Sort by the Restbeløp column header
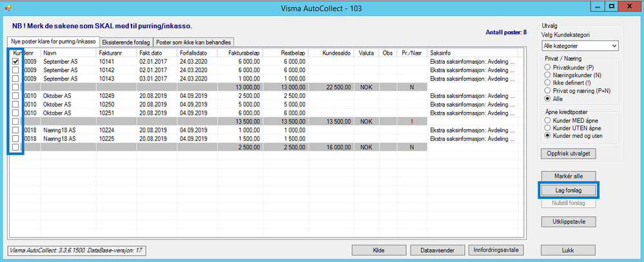 point(286,53)
